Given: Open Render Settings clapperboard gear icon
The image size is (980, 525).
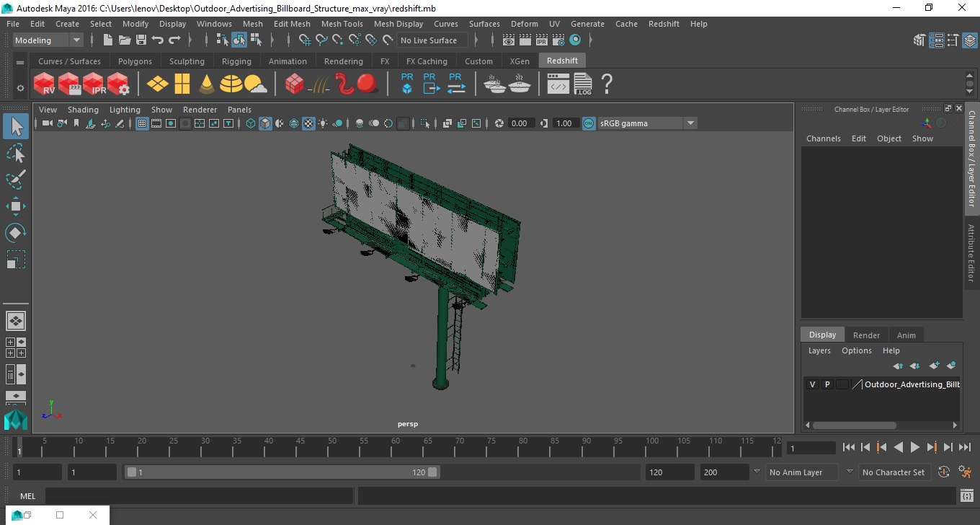Looking at the screenshot, I should [558, 40].
